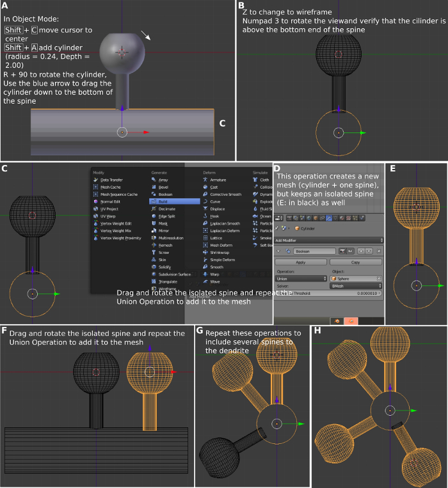Open the Material sphere tab icon

[342, 218]
